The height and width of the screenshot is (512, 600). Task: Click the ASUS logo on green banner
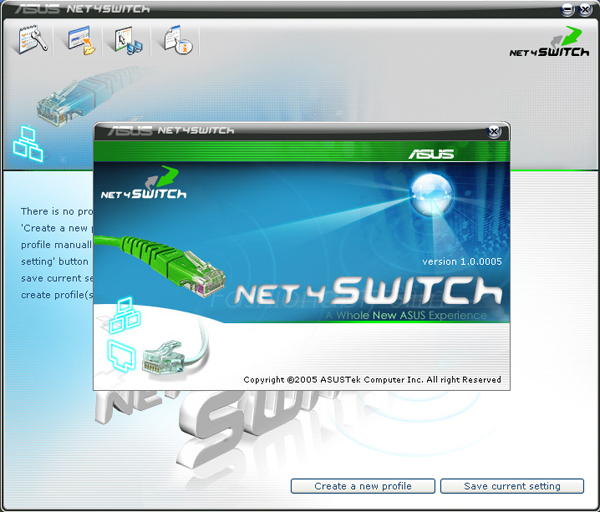coord(431,154)
